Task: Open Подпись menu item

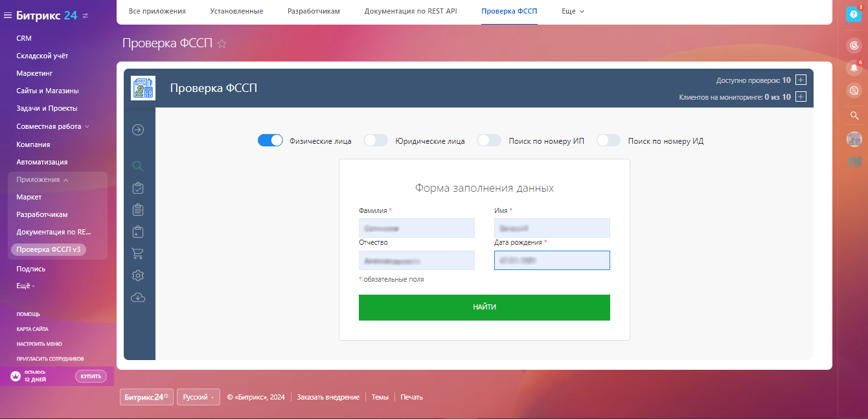Action: 31,269
